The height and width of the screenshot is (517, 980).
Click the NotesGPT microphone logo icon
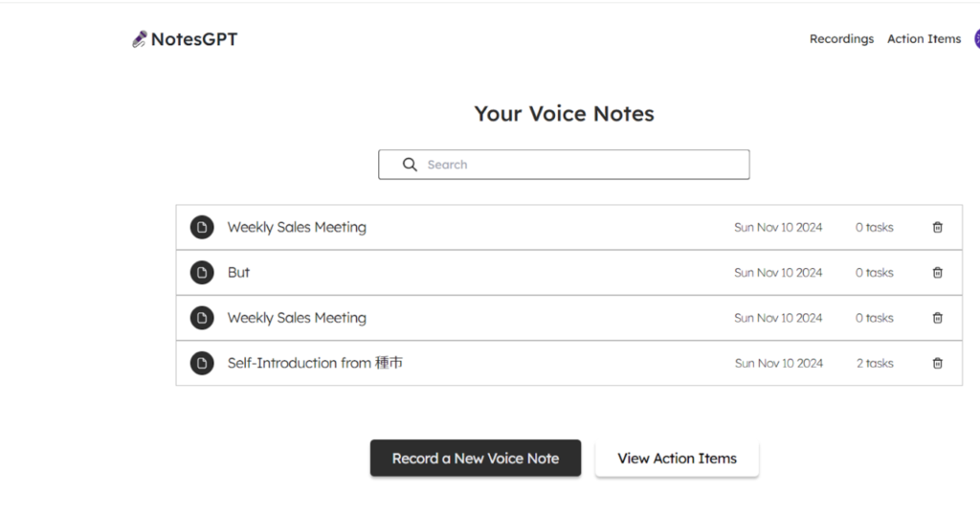pyautogui.click(x=140, y=39)
